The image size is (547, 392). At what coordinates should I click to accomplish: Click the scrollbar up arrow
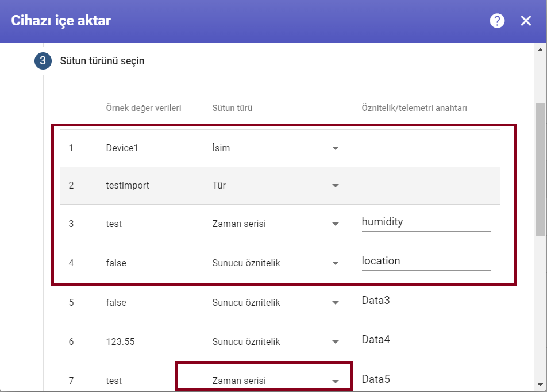click(540, 50)
